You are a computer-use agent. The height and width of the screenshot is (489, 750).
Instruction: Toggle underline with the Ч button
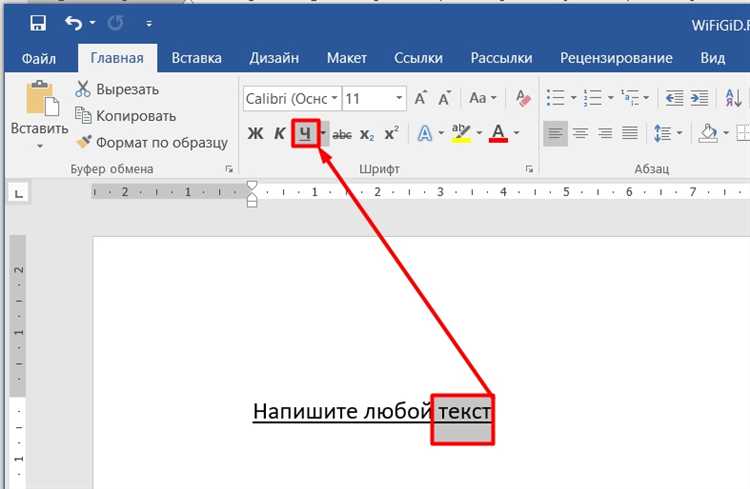[305, 133]
